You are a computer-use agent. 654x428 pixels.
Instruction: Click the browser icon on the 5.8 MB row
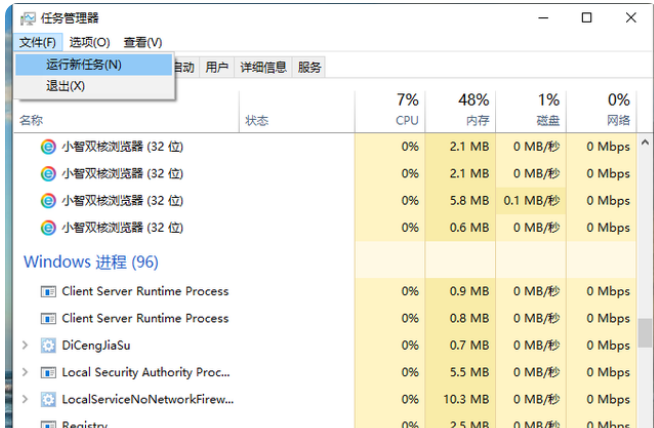point(48,200)
